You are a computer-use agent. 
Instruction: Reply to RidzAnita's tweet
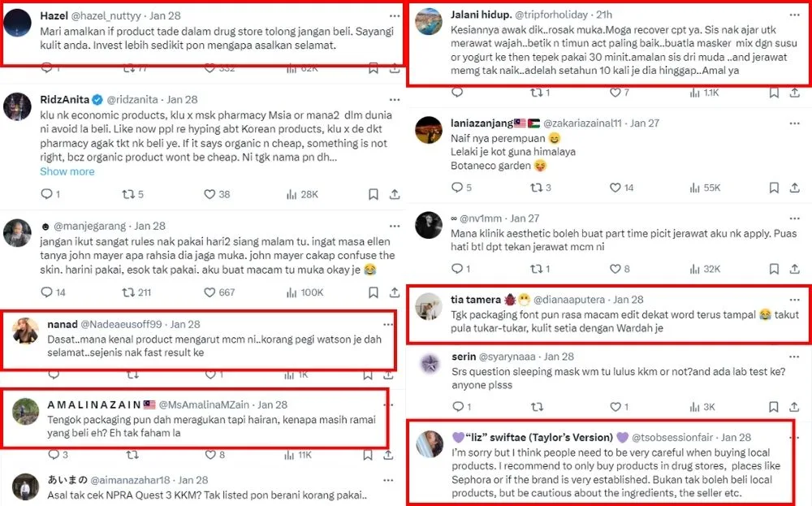point(46,194)
